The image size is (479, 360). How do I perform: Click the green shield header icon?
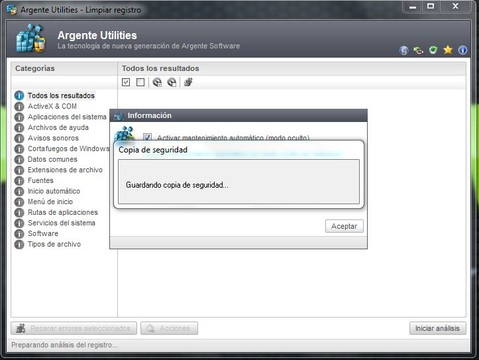[433, 50]
